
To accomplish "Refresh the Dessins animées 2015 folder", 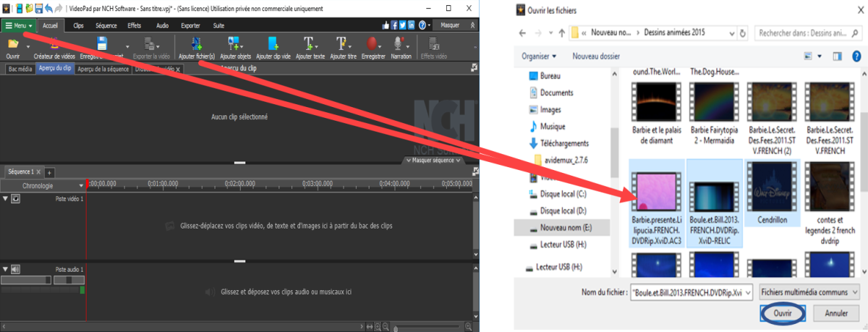I will (741, 33).
